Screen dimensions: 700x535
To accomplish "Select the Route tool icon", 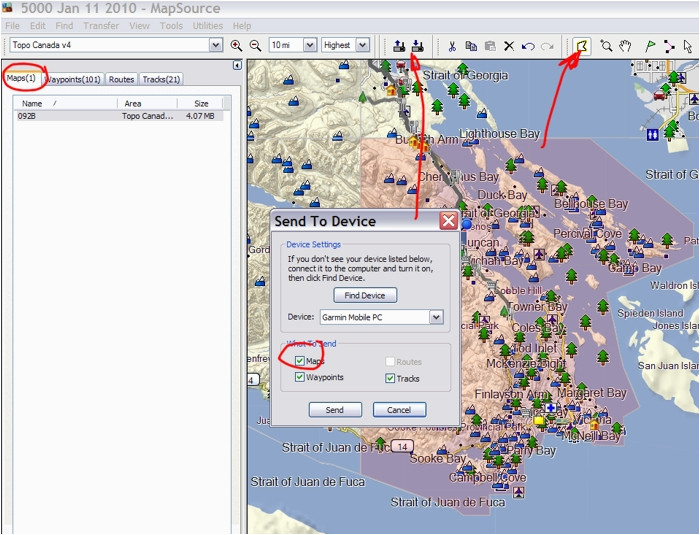I will click(669, 46).
